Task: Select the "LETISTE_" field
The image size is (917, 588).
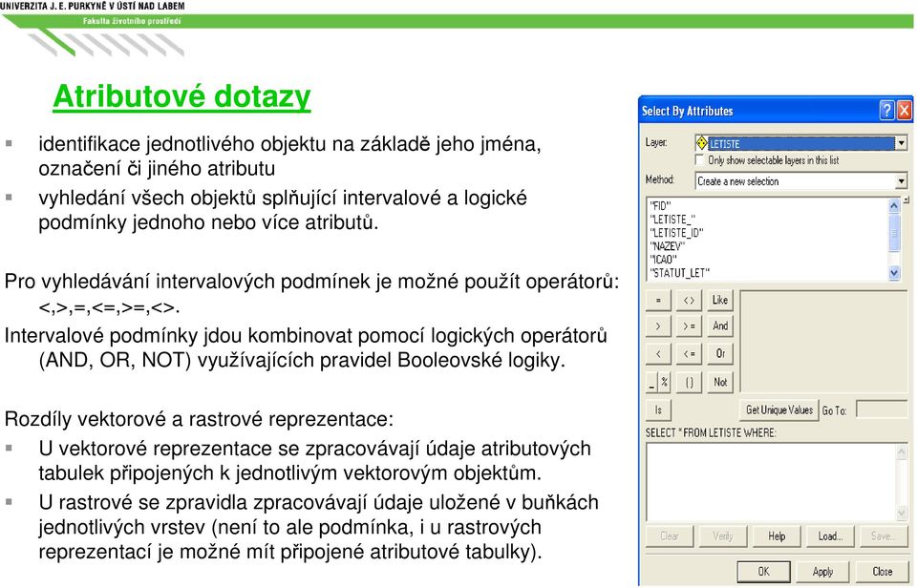Action: (672, 220)
